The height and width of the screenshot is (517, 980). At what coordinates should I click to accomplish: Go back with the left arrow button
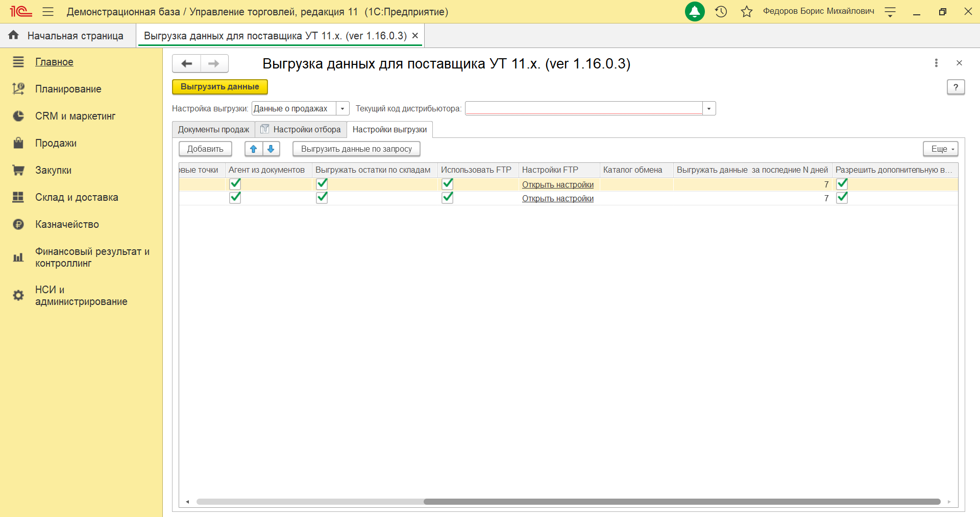[x=186, y=63]
